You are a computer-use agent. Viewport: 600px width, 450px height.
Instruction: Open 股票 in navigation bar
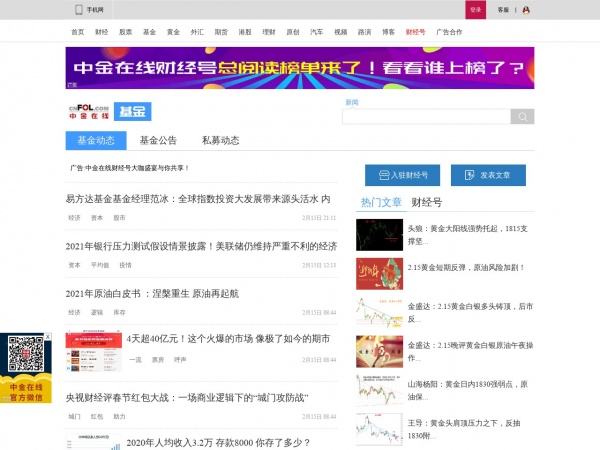click(x=126, y=32)
